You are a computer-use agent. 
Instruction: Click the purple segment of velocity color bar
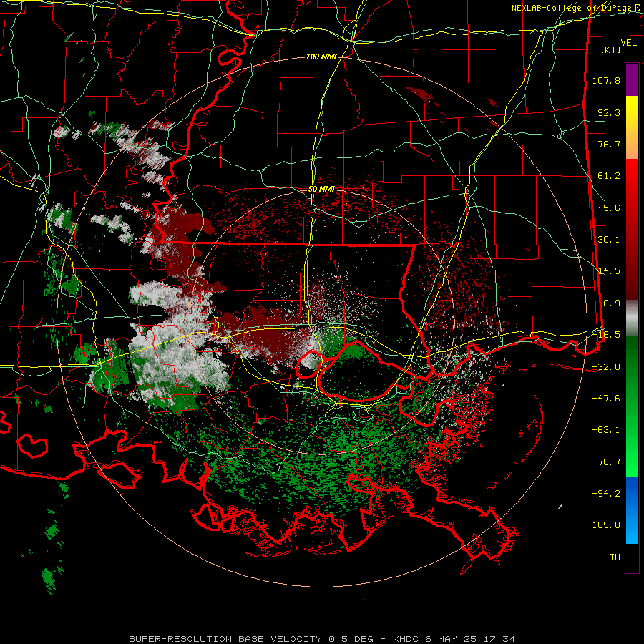pos(632,79)
